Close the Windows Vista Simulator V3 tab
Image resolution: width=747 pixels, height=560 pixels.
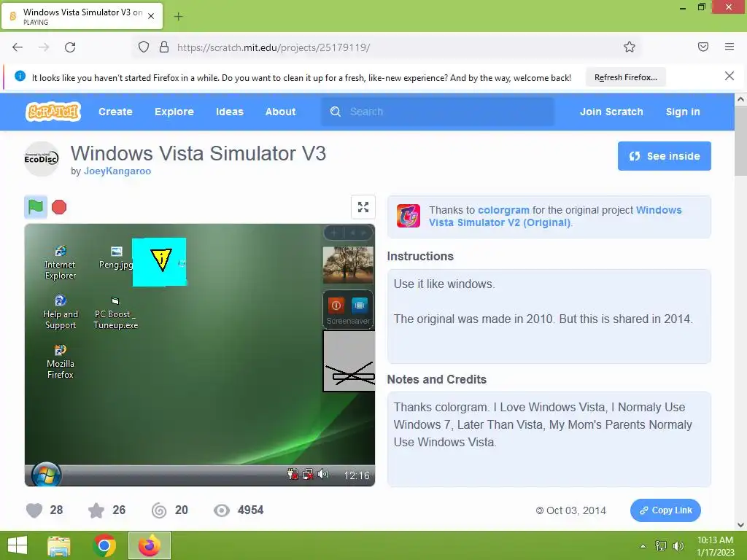(151, 16)
